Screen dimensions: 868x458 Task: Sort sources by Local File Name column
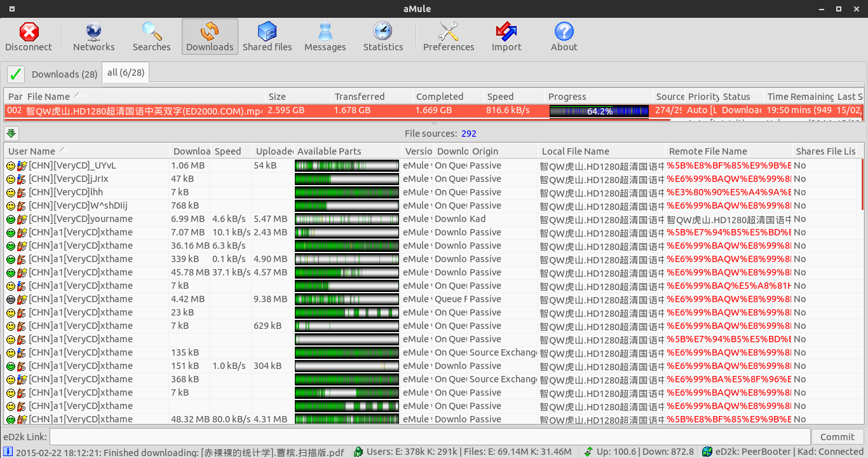click(x=602, y=151)
